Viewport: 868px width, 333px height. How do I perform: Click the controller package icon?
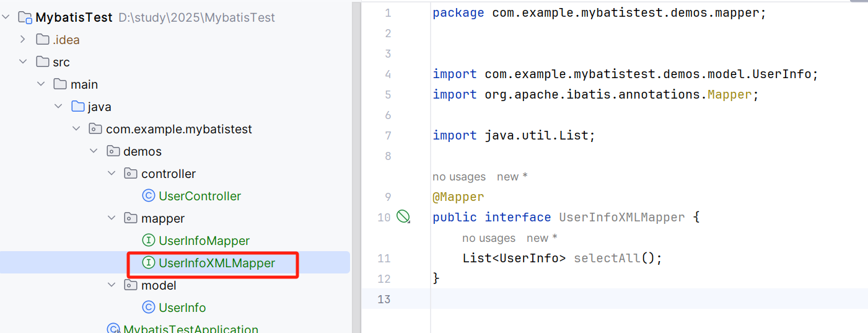131,174
